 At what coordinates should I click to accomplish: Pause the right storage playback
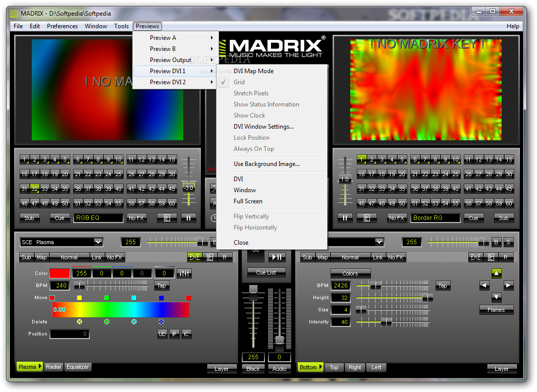pyautogui.click(x=345, y=218)
